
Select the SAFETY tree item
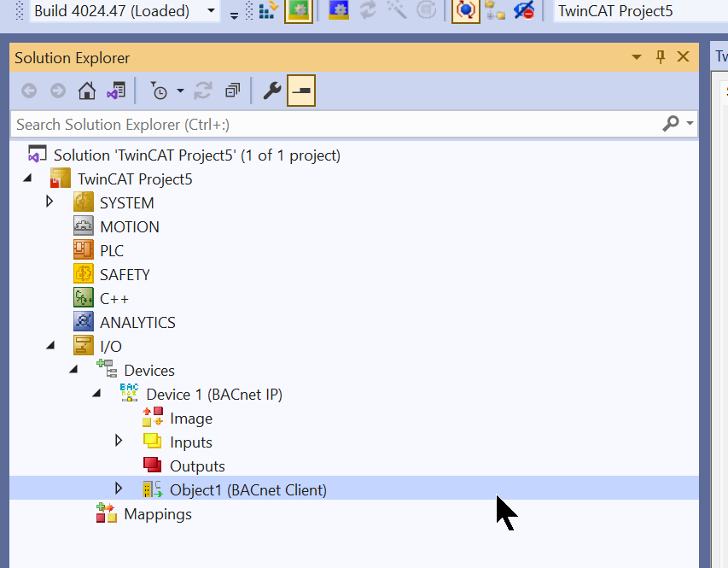125,275
